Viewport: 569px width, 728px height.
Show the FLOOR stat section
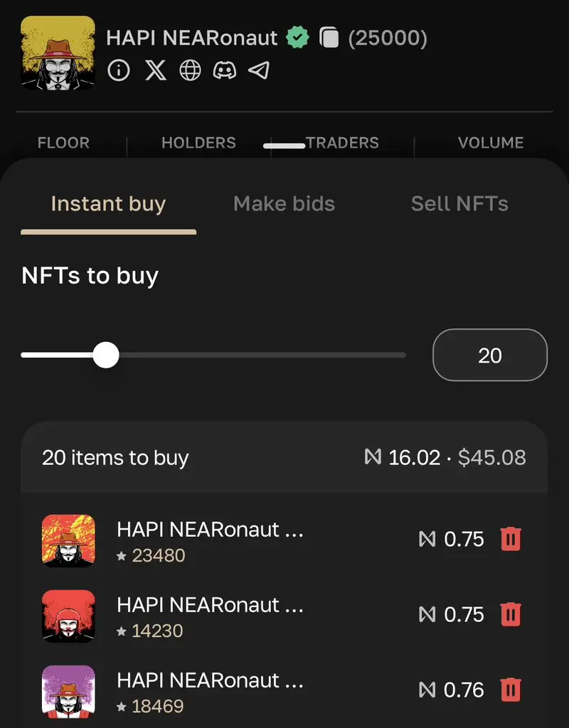click(63, 142)
